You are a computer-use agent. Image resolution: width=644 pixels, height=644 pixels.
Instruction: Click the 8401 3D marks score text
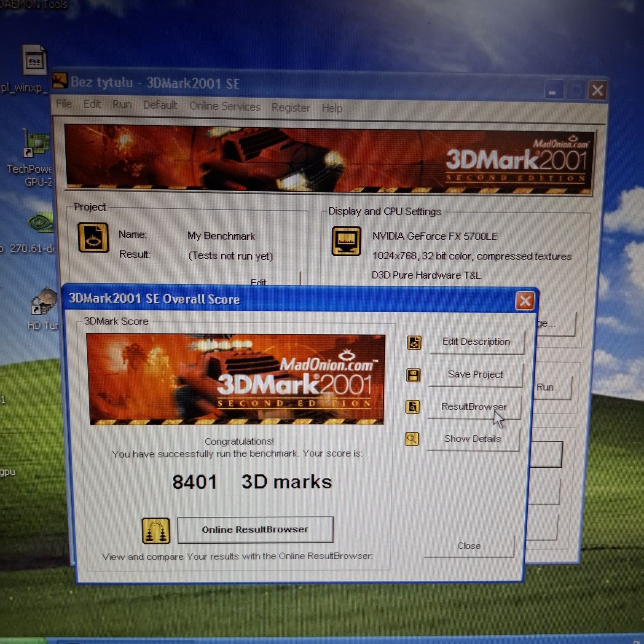tap(252, 482)
